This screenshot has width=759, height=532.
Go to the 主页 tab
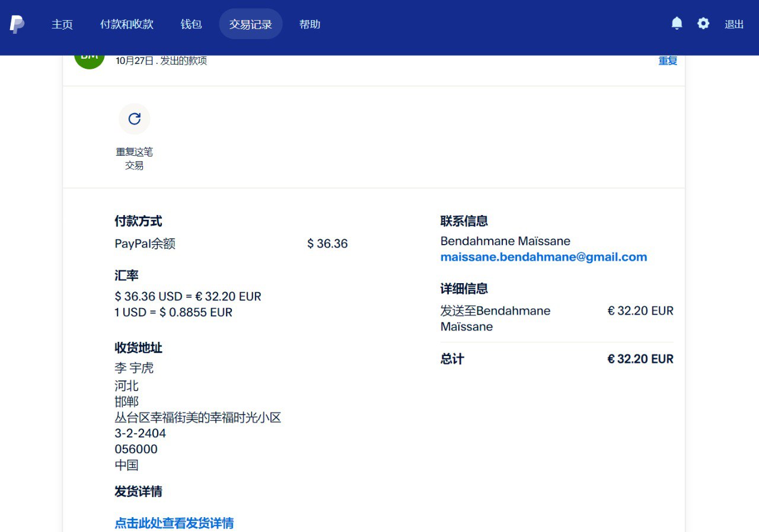pos(62,24)
